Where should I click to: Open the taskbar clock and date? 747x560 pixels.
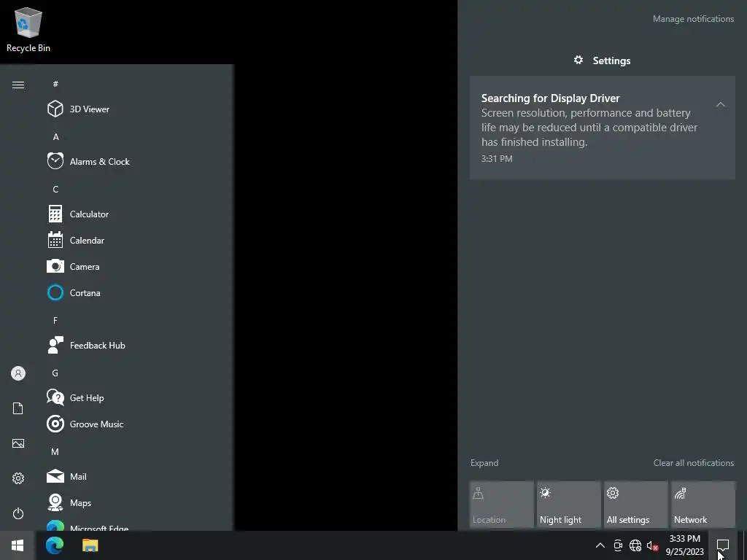coord(684,545)
